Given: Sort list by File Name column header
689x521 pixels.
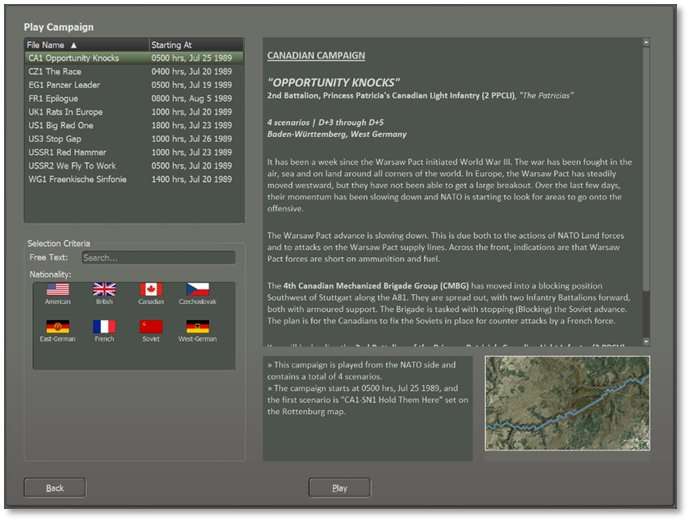Looking at the screenshot, I should coord(85,45).
